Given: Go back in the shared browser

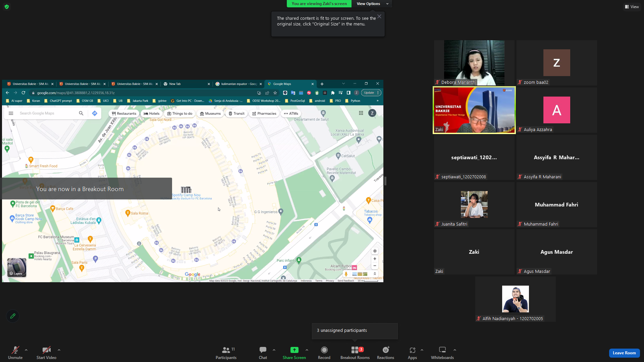Looking at the screenshot, I should pos(7,93).
